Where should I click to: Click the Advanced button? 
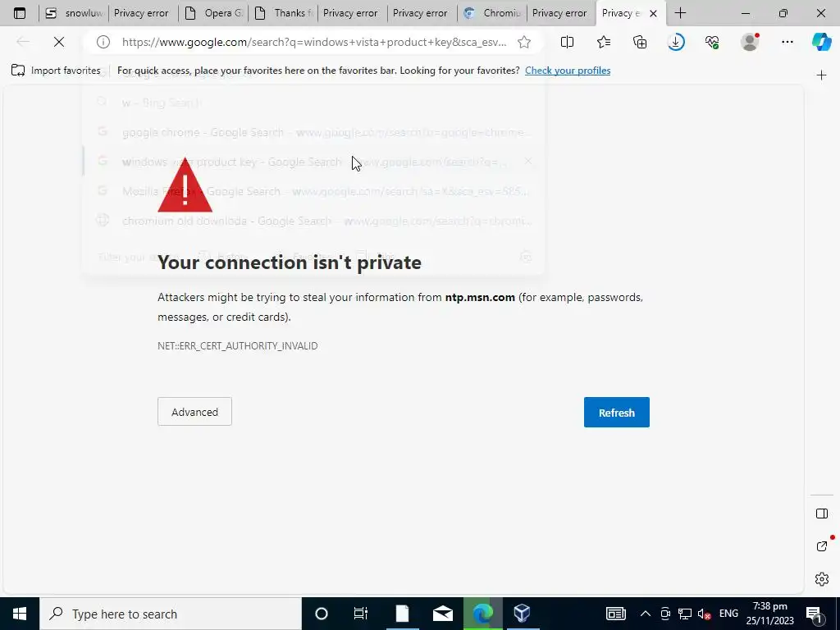point(194,412)
